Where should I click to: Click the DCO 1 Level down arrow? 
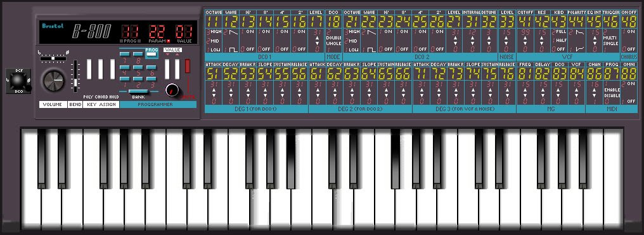coord(317,43)
